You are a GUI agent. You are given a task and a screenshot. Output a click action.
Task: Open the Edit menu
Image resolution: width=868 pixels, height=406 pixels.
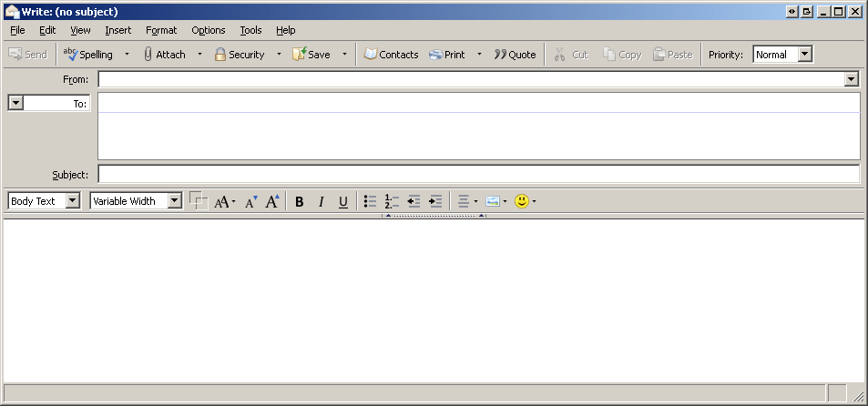[47, 30]
